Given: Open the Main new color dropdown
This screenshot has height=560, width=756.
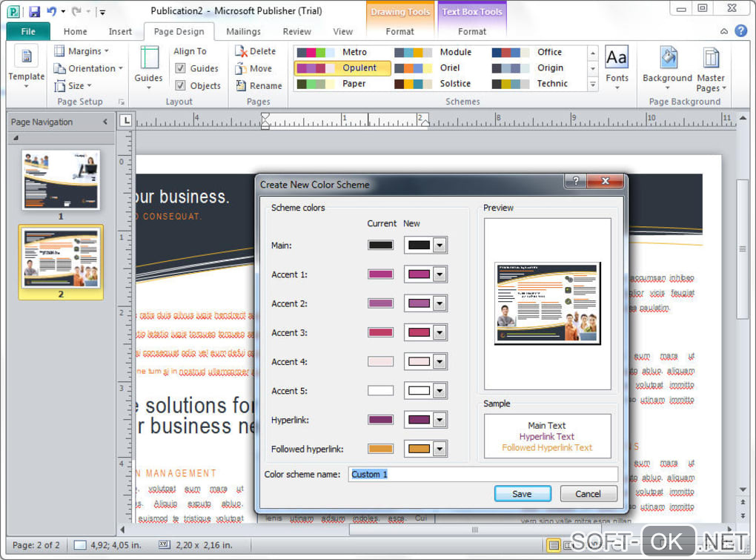Looking at the screenshot, I should pos(440,245).
